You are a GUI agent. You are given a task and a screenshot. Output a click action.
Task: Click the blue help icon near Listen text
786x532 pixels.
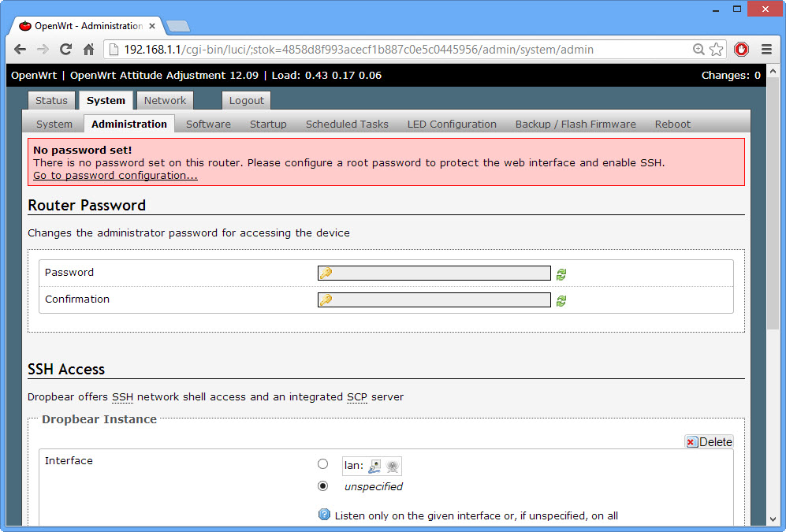point(324,515)
